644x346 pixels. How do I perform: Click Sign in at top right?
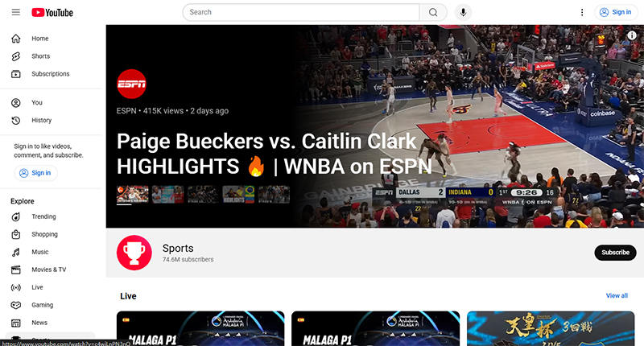616,12
